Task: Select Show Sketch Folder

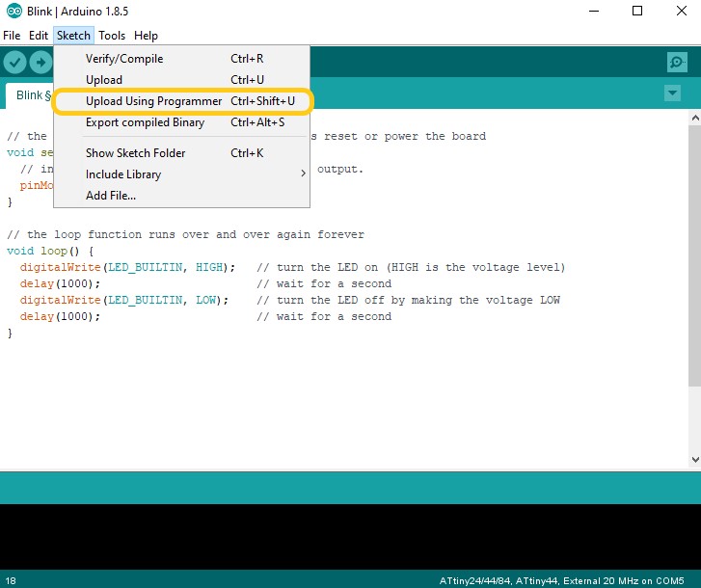Action: pos(181,153)
